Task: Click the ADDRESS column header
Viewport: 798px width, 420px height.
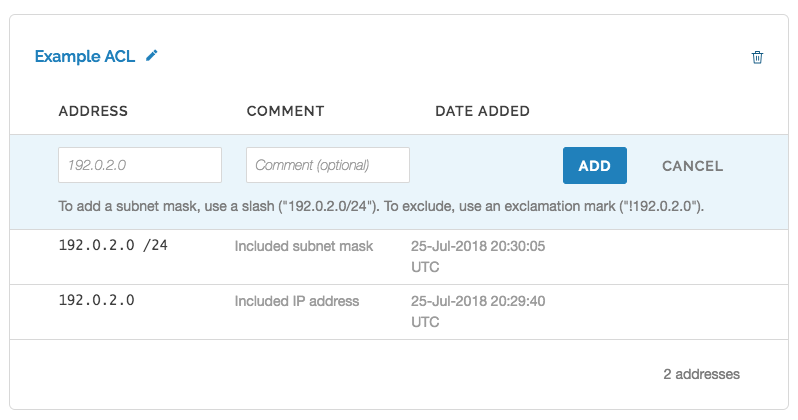Action: pos(93,111)
